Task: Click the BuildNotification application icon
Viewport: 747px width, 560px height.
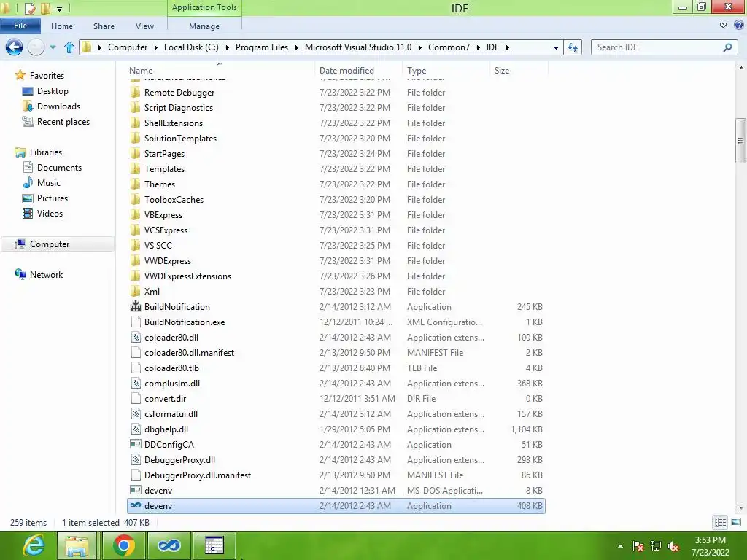Action: coord(136,306)
